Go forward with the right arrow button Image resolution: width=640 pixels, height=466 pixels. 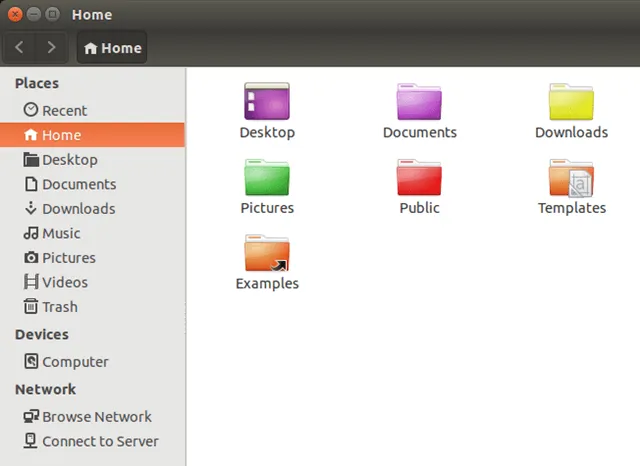51,47
